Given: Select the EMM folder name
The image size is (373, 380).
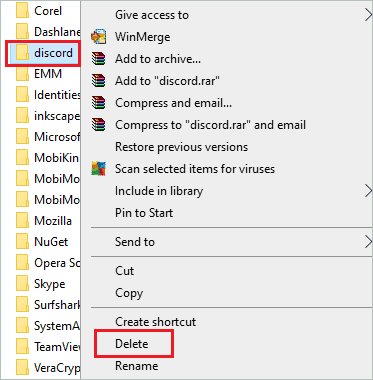Looking at the screenshot, I should (x=48, y=74).
